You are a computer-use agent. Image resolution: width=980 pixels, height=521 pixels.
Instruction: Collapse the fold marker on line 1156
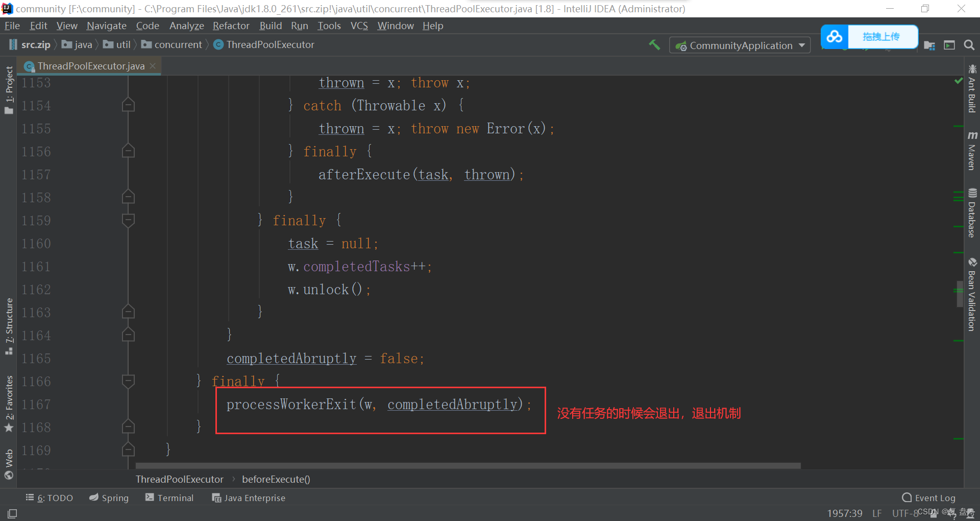click(128, 151)
